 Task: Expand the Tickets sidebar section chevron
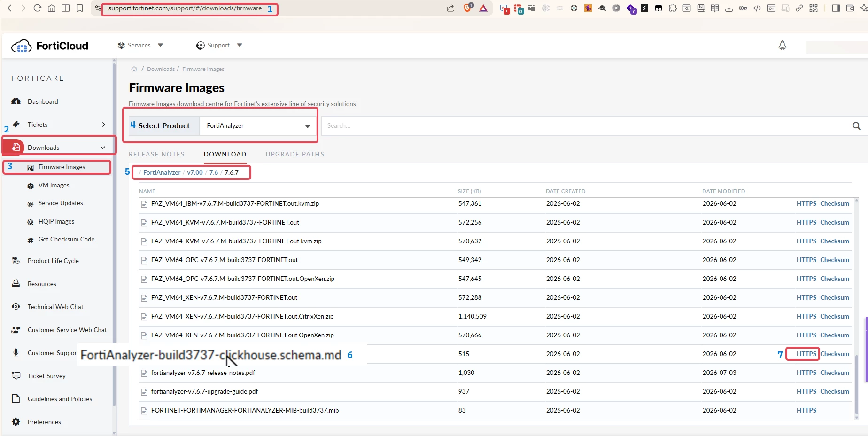[x=104, y=125]
